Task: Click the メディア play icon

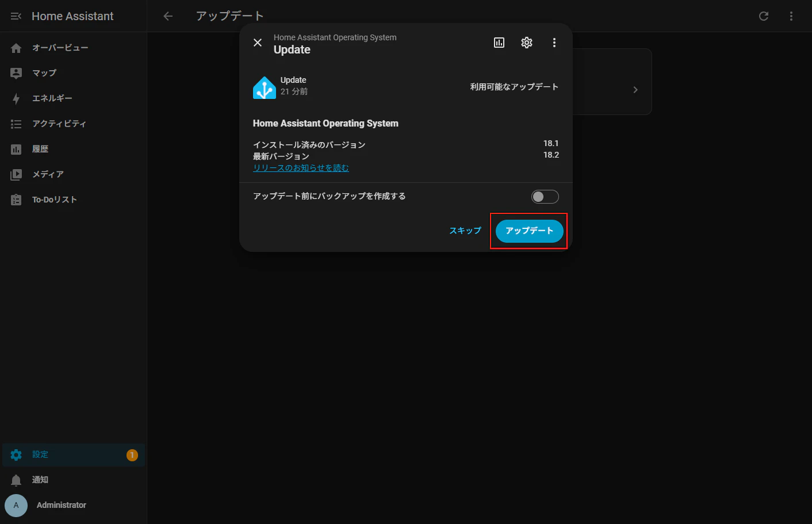Action: pyautogui.click(x=16, y=174)
